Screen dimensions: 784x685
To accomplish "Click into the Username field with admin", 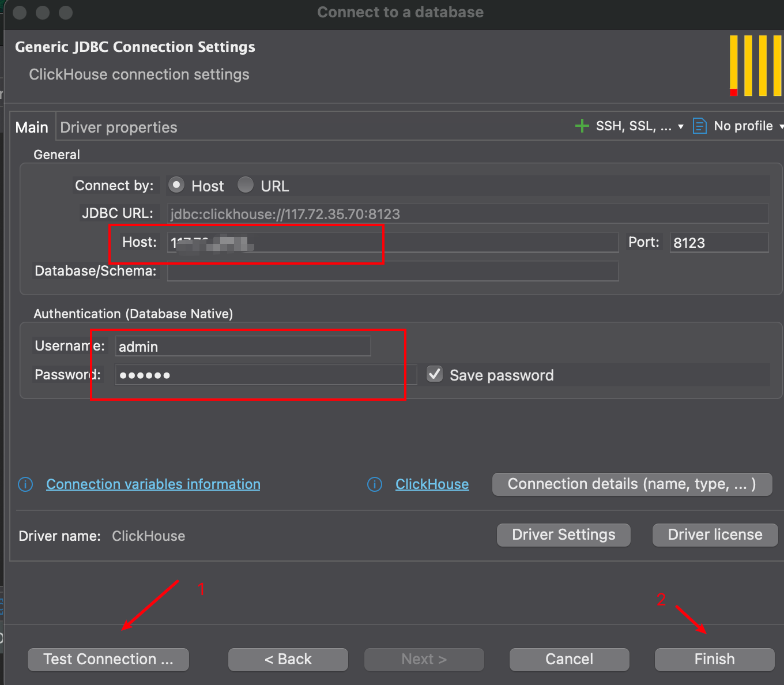I will (x=243, y=346).
